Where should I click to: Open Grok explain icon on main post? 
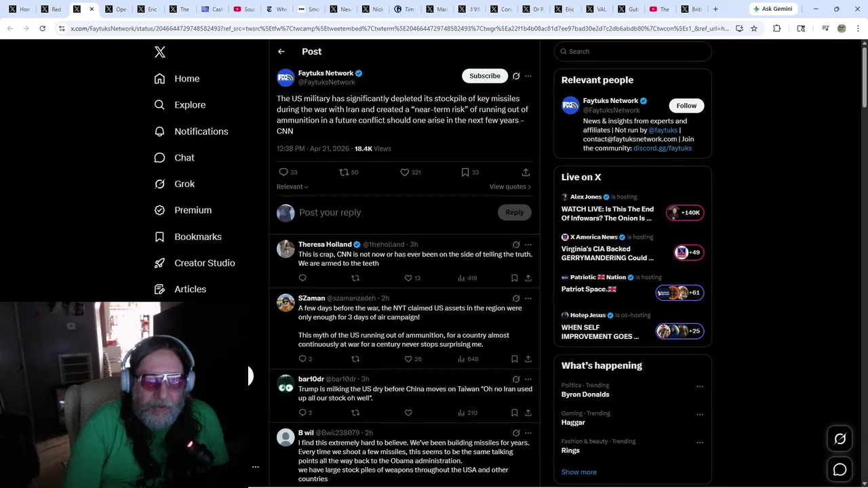coord(516,76)
